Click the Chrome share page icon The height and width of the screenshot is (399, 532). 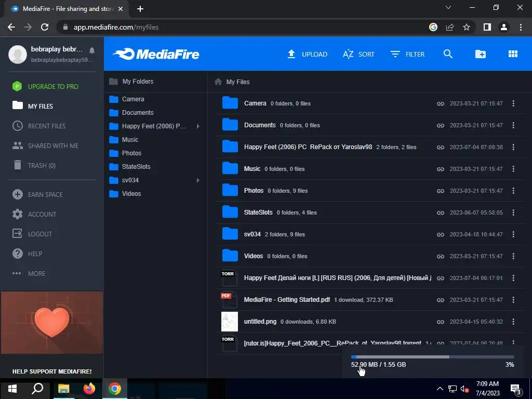point(450,27)
